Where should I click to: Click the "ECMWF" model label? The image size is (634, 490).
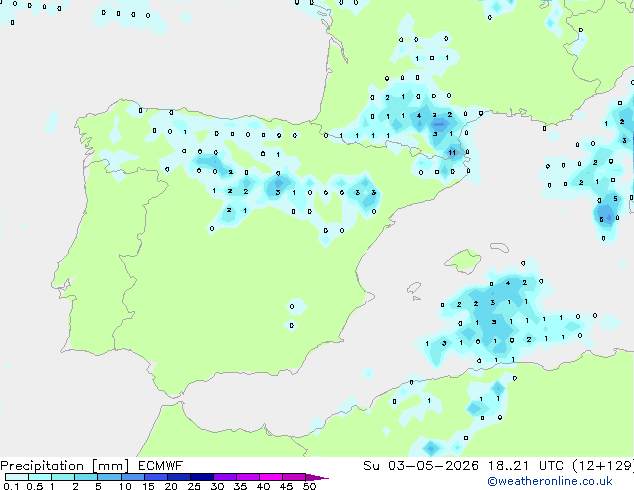coord(161,466)
